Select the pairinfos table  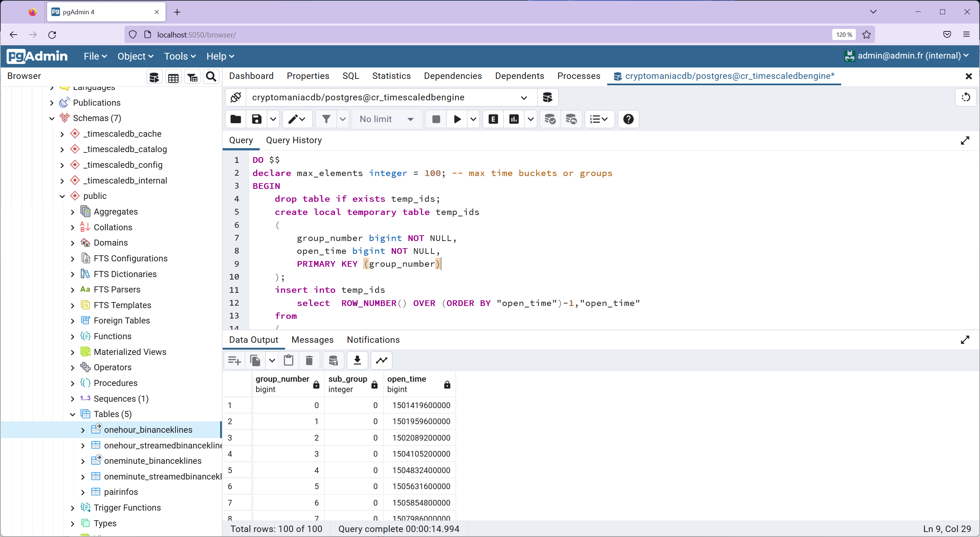pos(121,492)
